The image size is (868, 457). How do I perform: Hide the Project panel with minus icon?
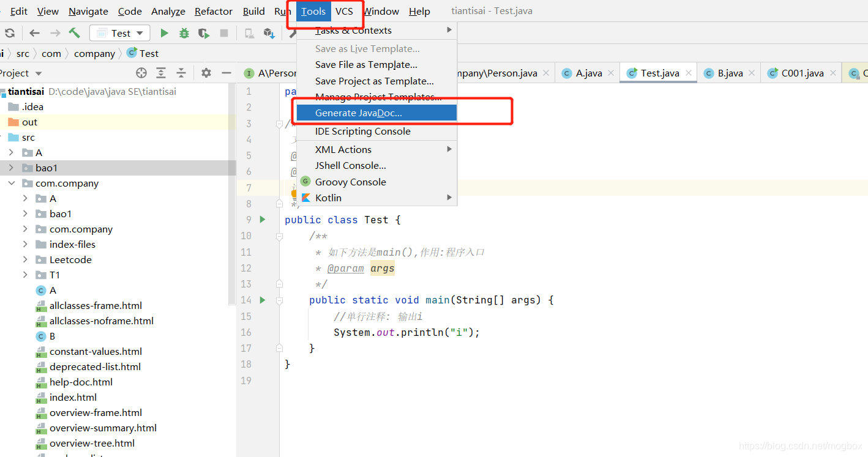(226, 73)
